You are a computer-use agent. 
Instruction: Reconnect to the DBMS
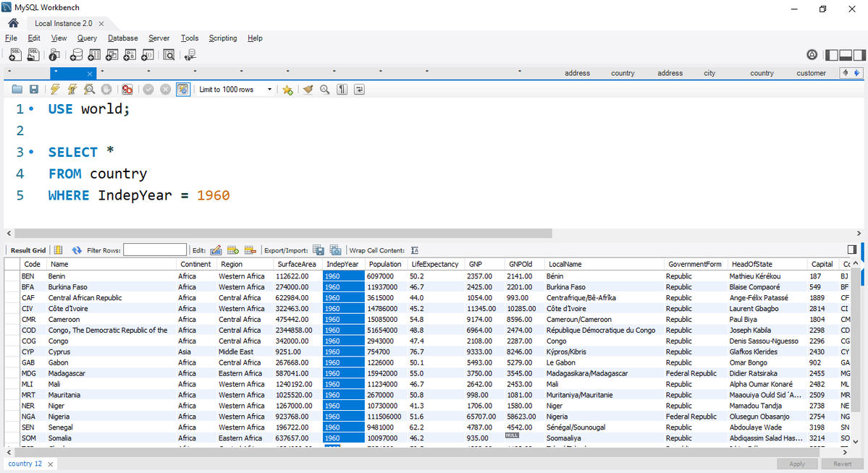pyautogui.click(x=190, y=55)
